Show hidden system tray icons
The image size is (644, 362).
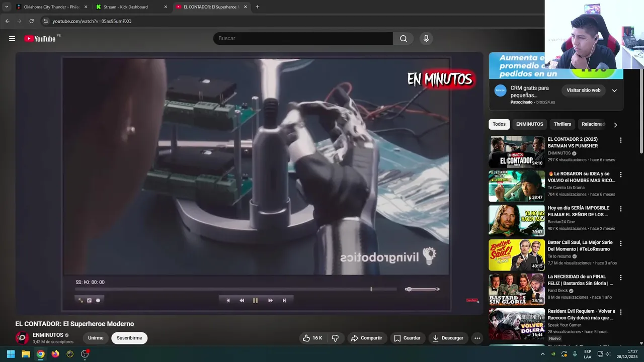tap(542, 354)
